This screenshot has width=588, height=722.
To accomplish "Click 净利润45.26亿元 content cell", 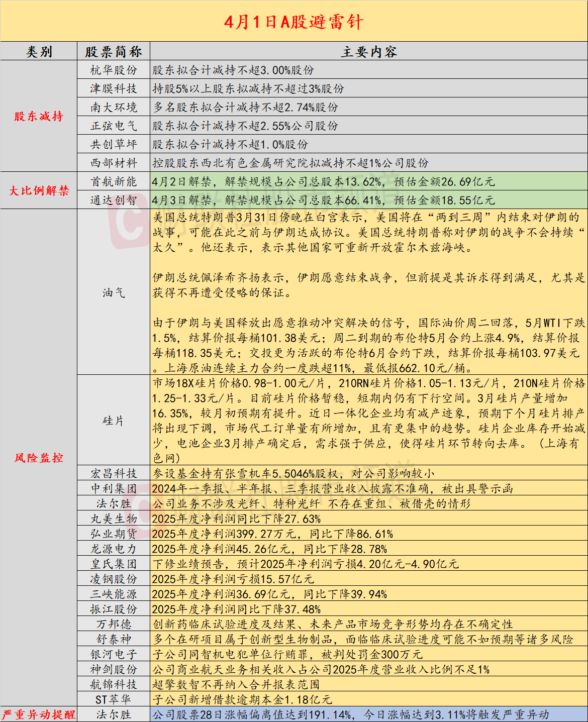I will (369, 549).
